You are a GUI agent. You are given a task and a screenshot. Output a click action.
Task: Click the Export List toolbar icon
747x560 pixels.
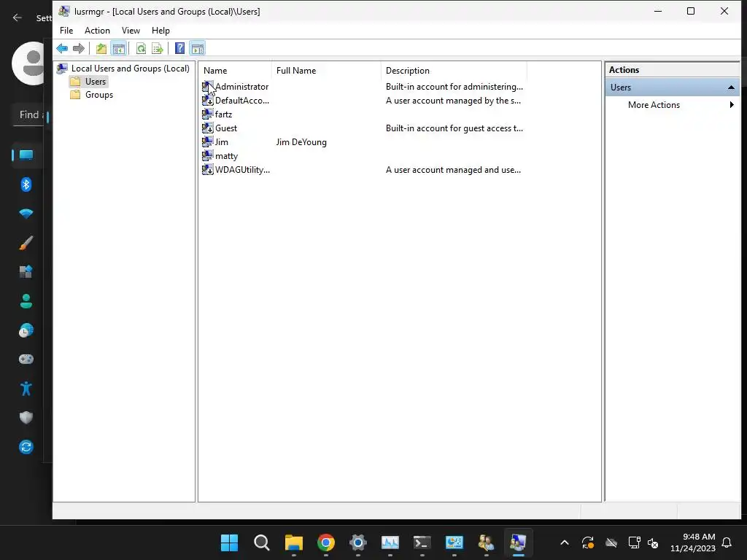point(158,48)
